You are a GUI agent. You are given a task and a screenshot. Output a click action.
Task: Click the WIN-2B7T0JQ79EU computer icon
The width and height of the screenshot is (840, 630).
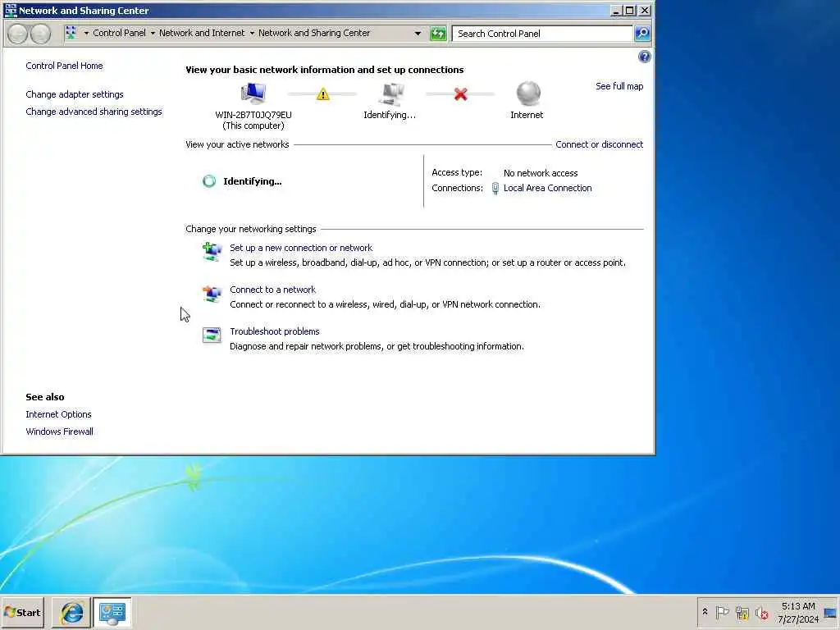pos(253,94)
